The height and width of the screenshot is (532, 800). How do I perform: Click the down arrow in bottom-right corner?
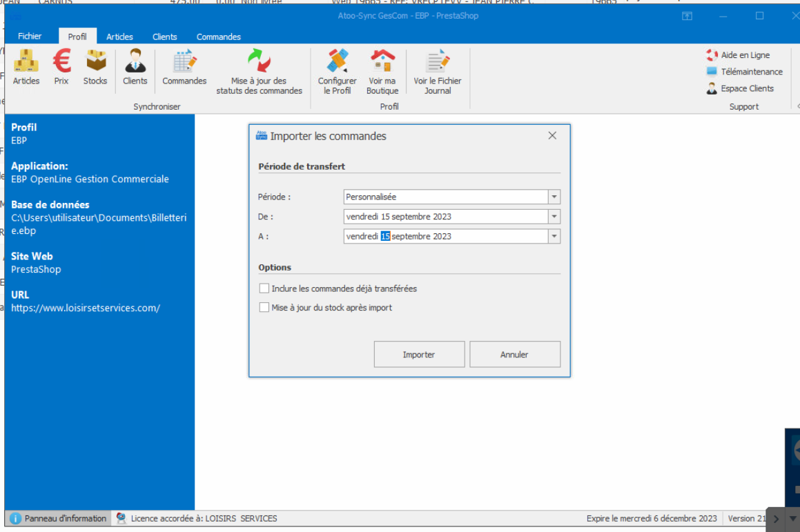[x=792, y=520]
